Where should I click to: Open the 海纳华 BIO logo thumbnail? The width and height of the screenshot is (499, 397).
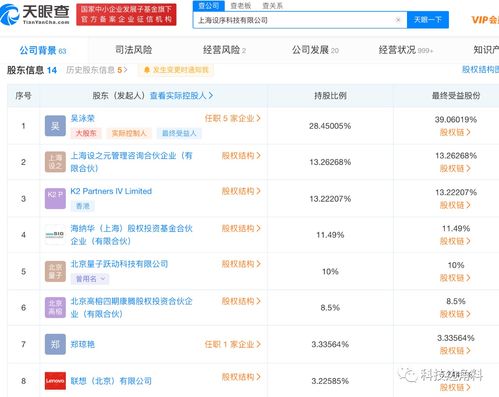[55, 235]
